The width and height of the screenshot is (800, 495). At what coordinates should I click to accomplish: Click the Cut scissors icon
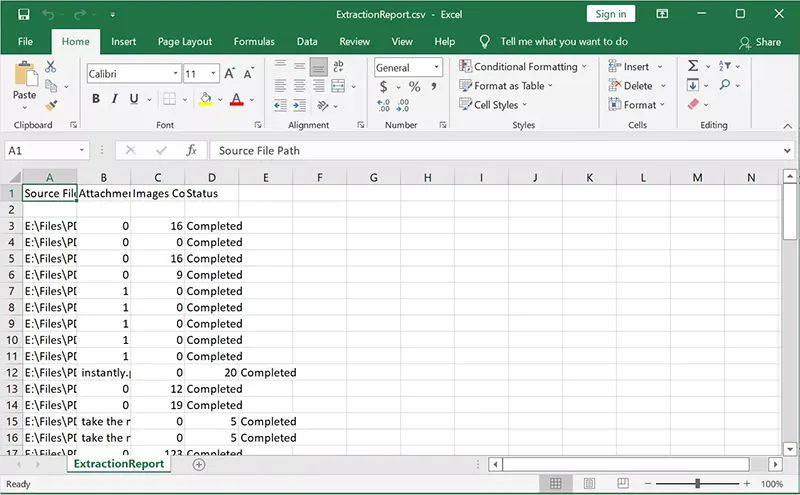point(51,66)
